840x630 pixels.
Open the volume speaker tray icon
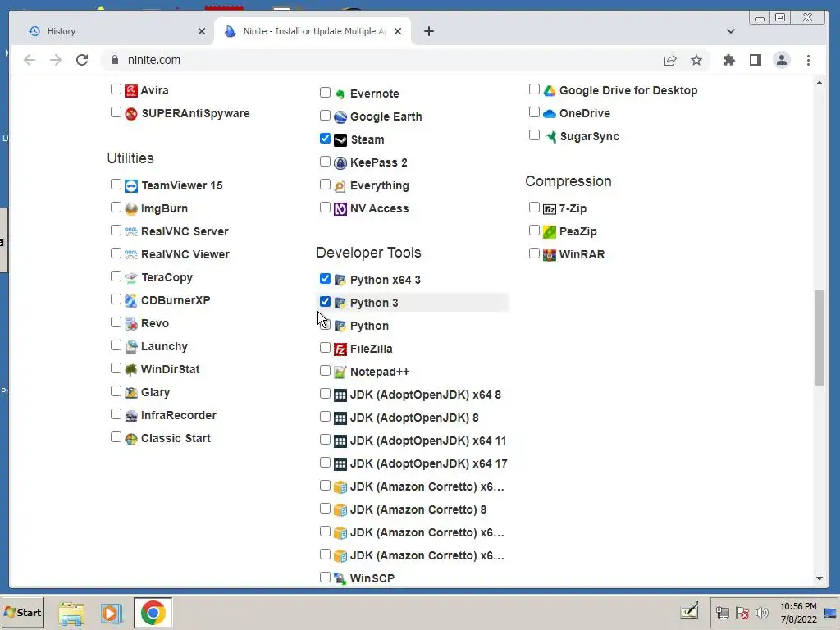click(x=762, y=613)
